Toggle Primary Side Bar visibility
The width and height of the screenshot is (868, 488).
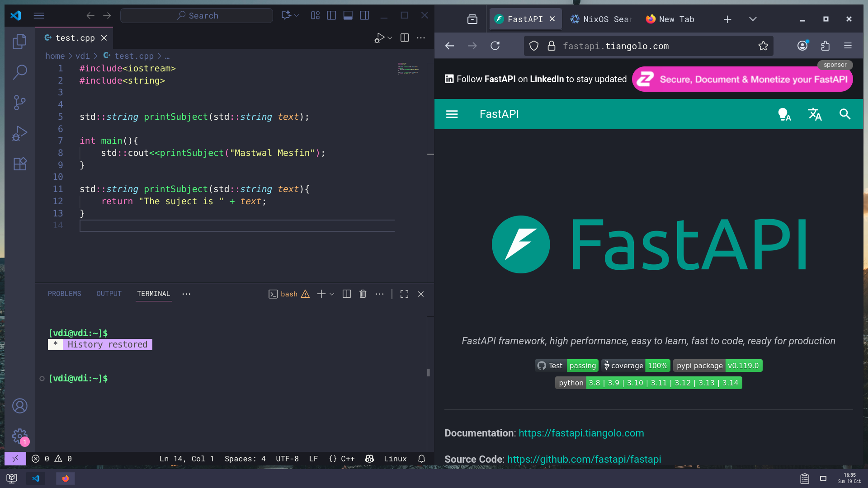point(331,15)
